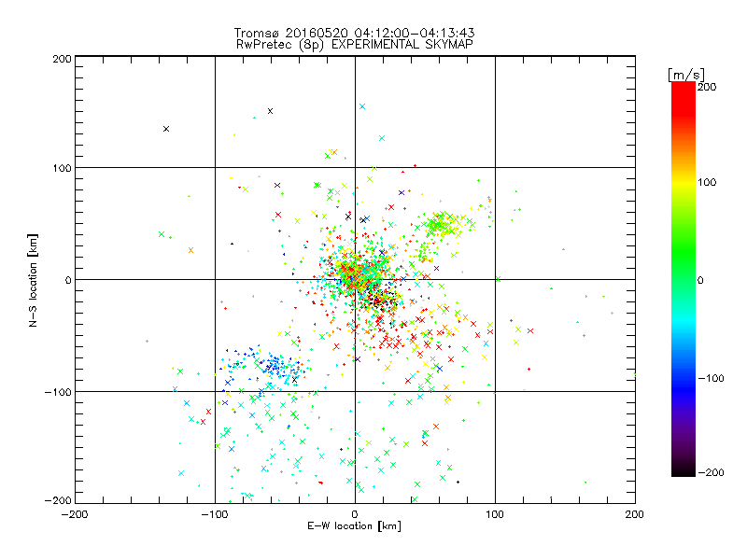
Task: Click the colorbar tick label '200'
Action: click(707, 87)
